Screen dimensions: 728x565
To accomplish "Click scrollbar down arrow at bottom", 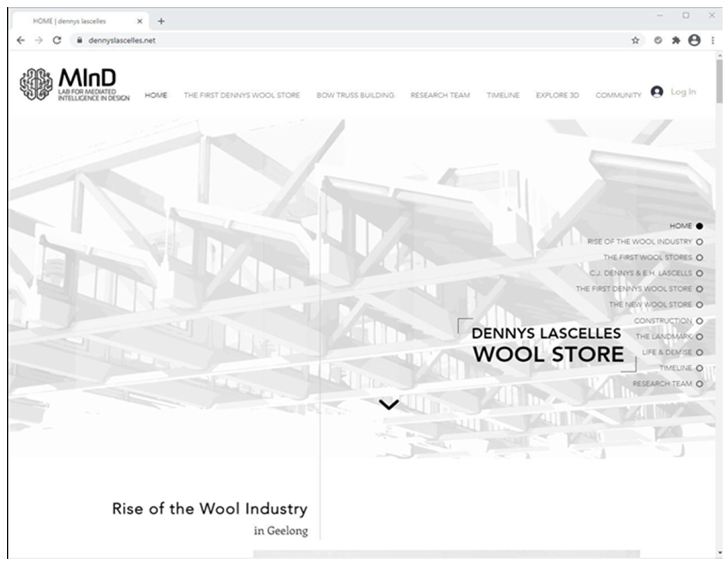I will pyautogui.click(x=720, y=553).
